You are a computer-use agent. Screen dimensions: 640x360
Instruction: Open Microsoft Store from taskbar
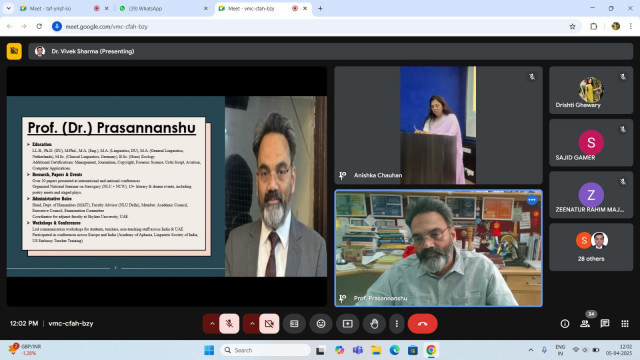pos(413,350)
